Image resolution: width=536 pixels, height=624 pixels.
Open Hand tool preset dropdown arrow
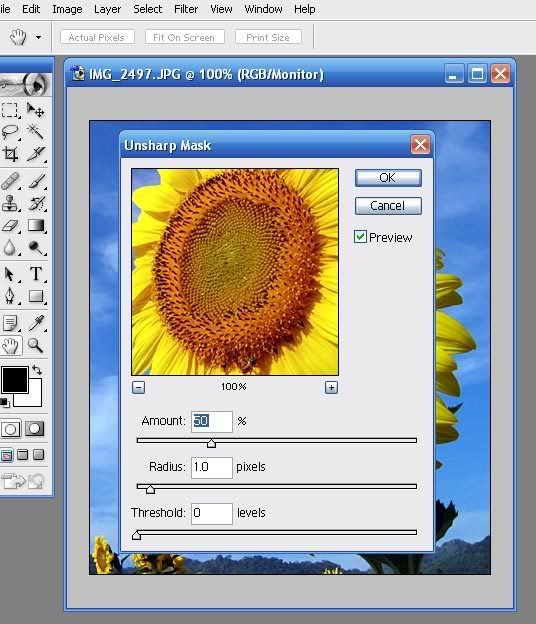(39, 37)
